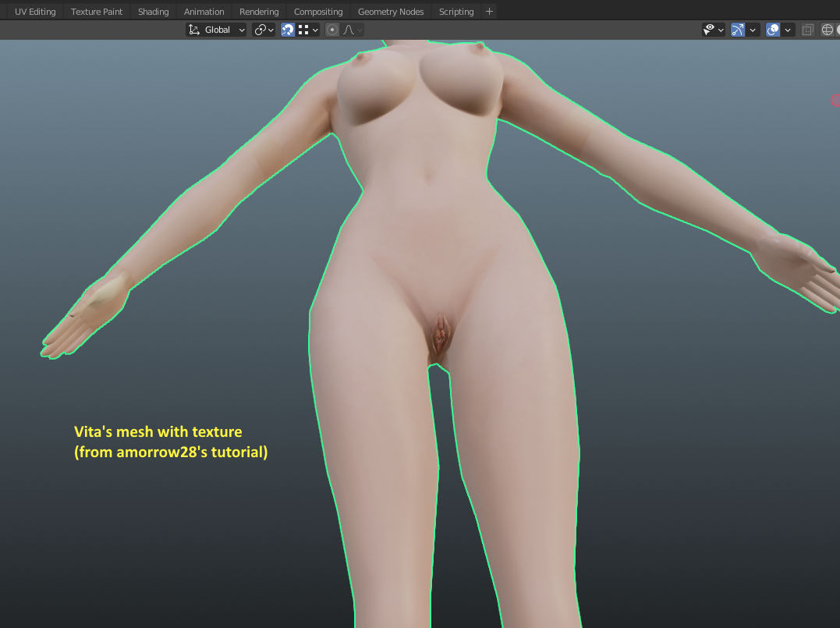Expand the snapping options arrow

click(316, 30)
